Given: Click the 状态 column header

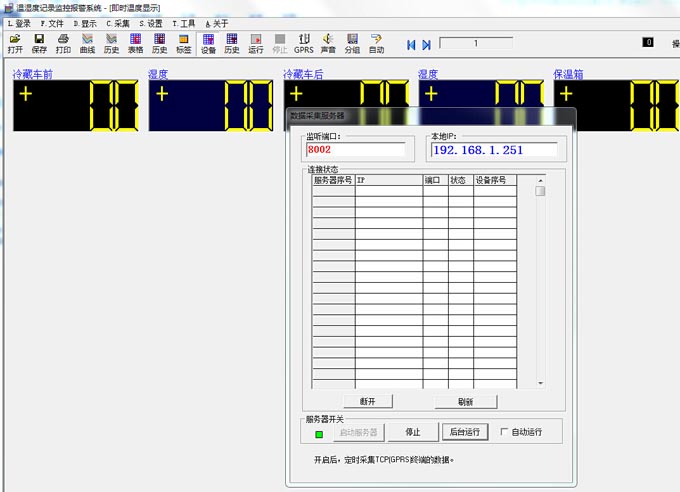Looking at the screenshot, I should pos(461,180).
